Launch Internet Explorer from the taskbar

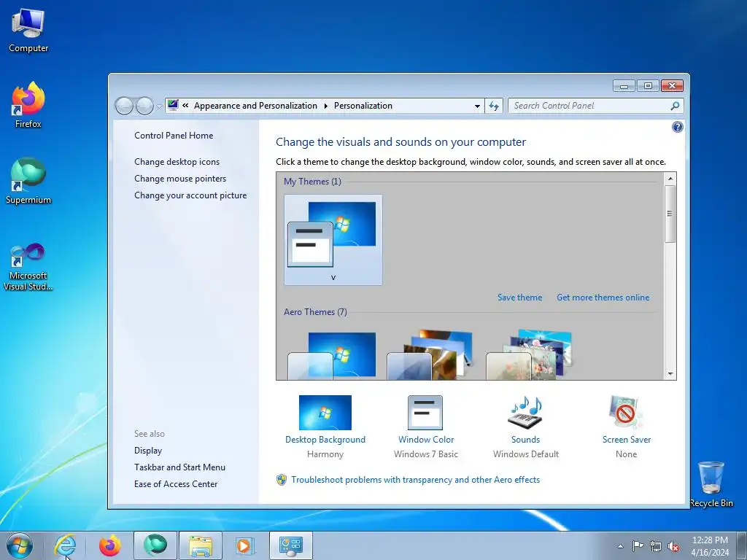pyautogui.click(x=65, y=545)
